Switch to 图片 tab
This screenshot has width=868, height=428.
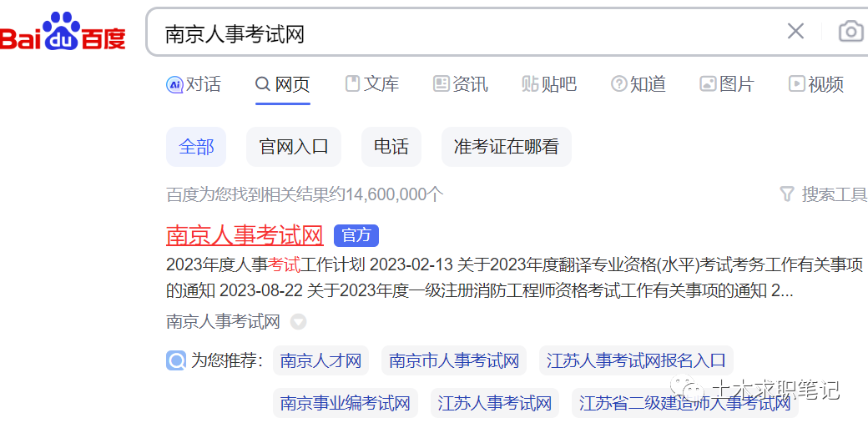pos(727,84)
